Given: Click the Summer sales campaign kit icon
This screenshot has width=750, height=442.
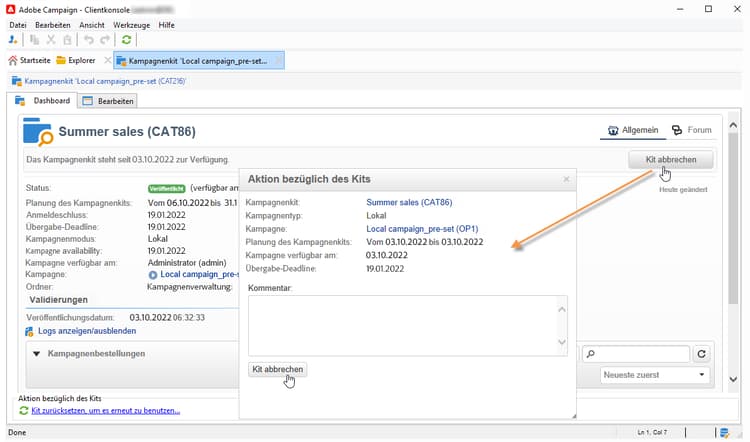Looking at the screenshot, I should (x=38, y=131).
